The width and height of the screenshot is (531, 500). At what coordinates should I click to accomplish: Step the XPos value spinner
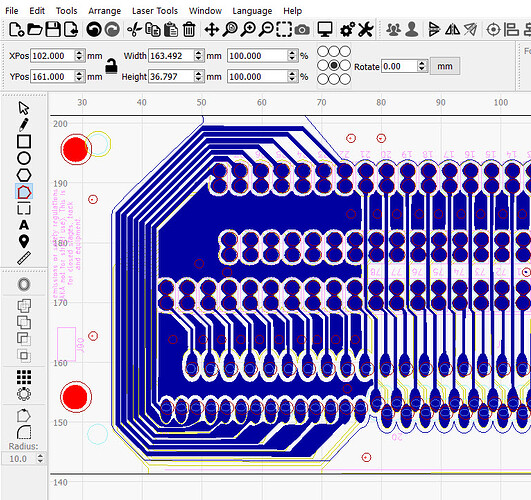pyautogui.click(x=79, y=56)
